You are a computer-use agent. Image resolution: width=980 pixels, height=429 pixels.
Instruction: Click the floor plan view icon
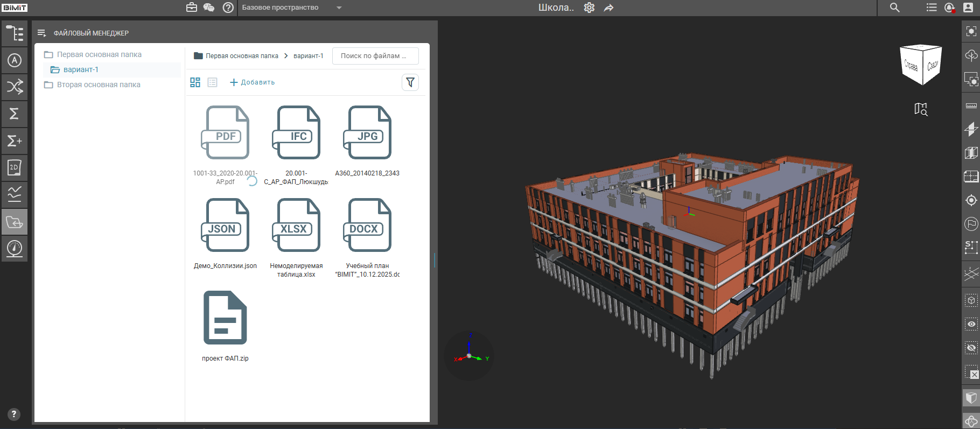(971, 177)
